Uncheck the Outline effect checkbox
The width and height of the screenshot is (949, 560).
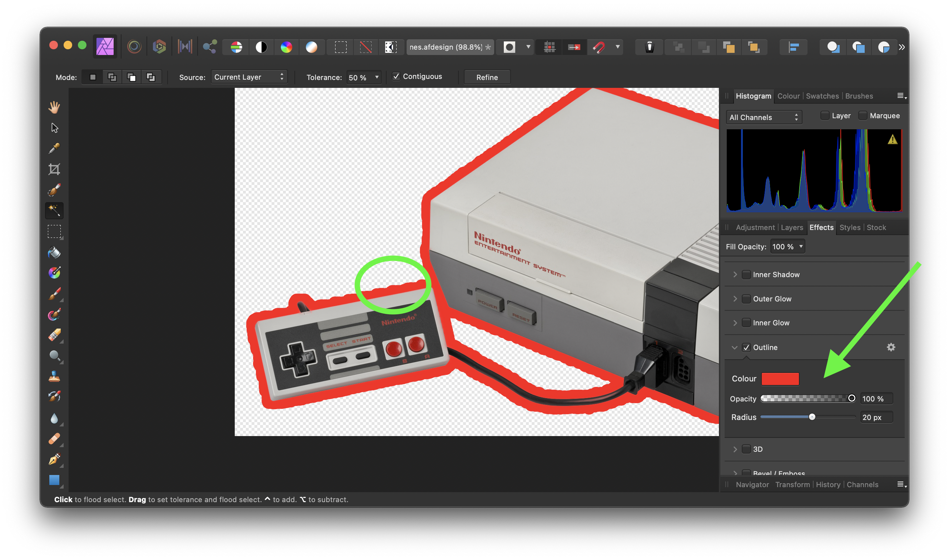746,347
